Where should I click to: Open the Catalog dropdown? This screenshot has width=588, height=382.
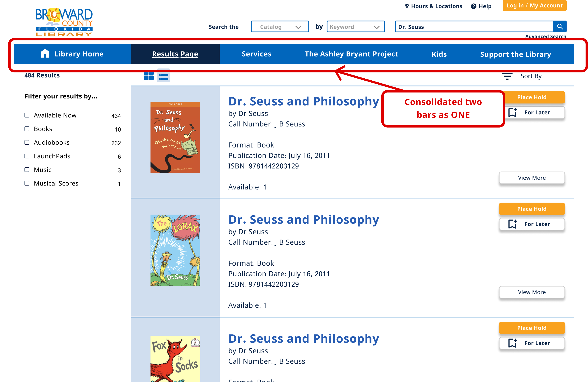pos(280,26)
